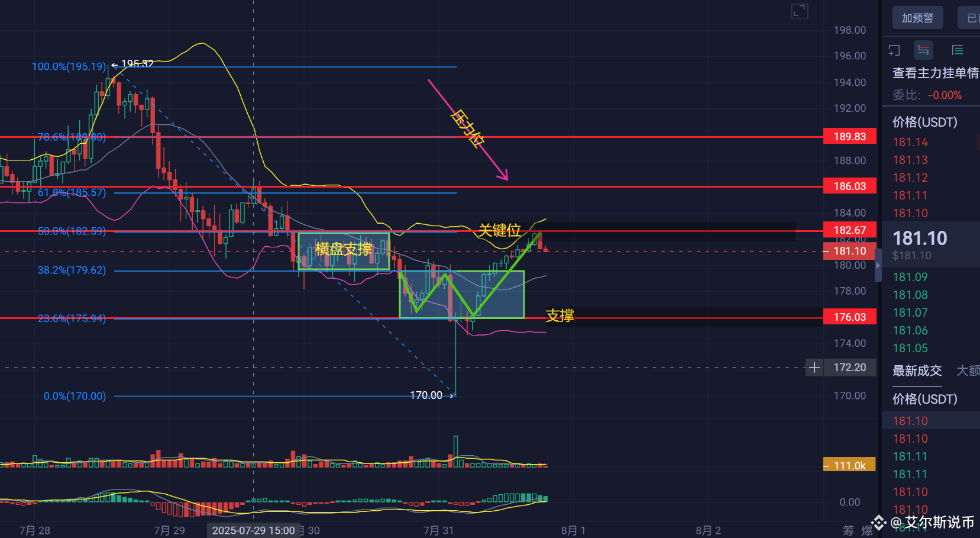Click the 价格(USDT) order book header
The height and width of the screenshot is (538, 980).
coord(925,122)
